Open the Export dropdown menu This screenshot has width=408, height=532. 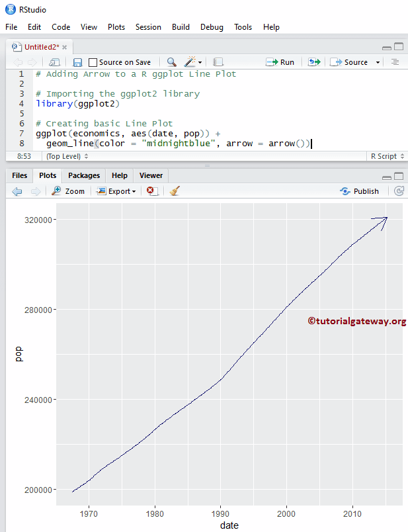point(116,191)
